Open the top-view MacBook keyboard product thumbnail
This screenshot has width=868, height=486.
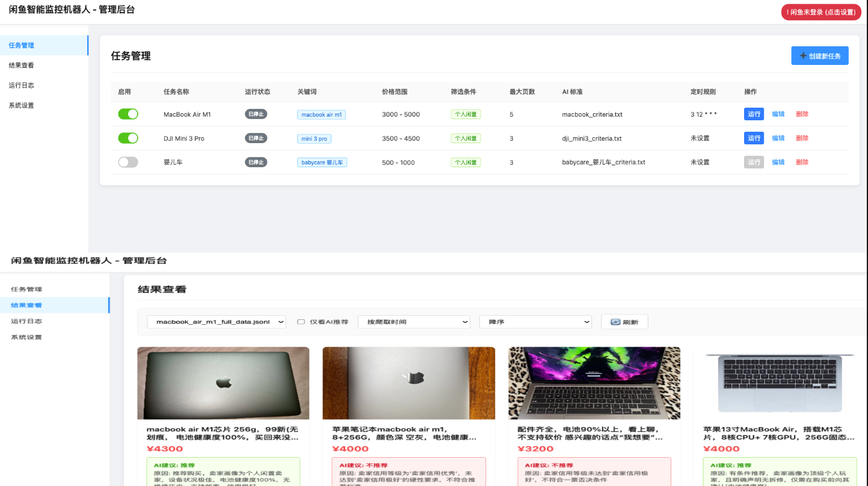pos(780,383)
